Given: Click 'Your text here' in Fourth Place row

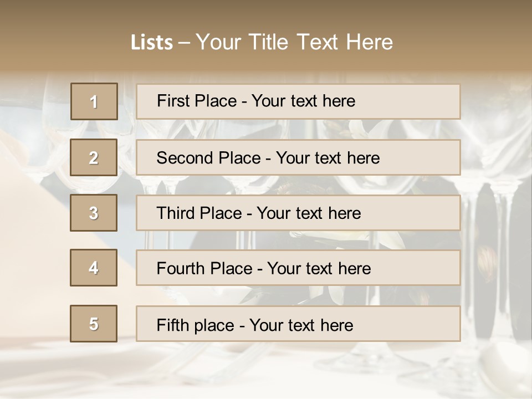Looking at the screenshot, I should 319,269.
